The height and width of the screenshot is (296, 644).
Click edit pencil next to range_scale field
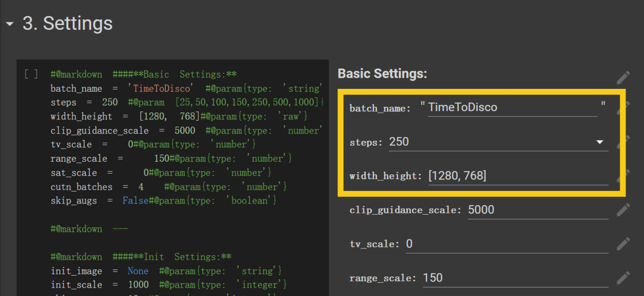point(623,278)
